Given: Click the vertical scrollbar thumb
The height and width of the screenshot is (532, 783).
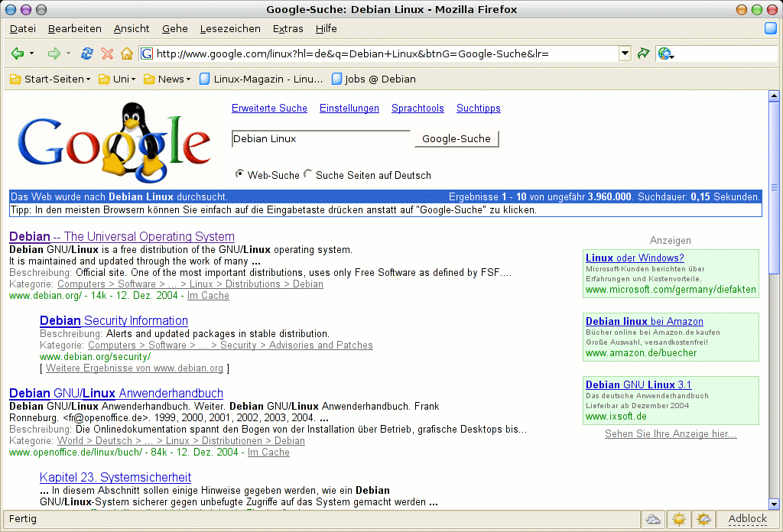Looking at the screenshot, I should 774,187.
